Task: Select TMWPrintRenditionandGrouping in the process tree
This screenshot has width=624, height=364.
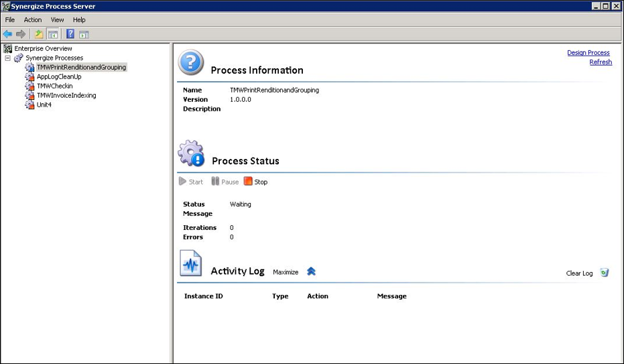Action: point(82,67)
